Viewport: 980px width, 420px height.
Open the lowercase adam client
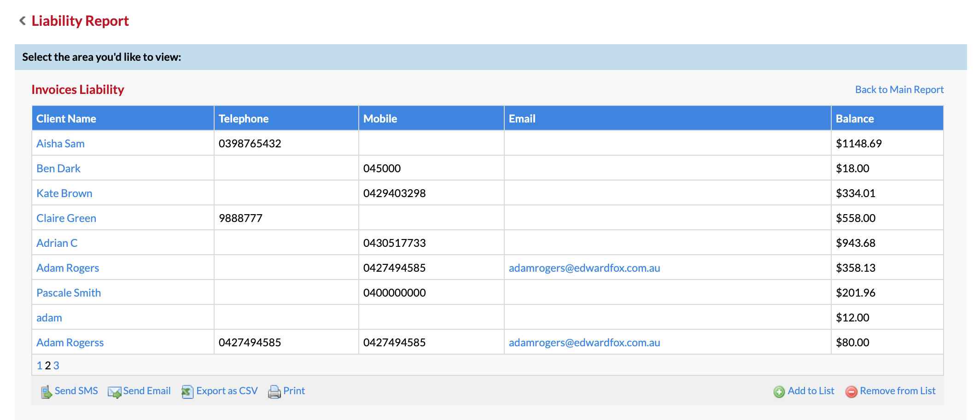49,318
